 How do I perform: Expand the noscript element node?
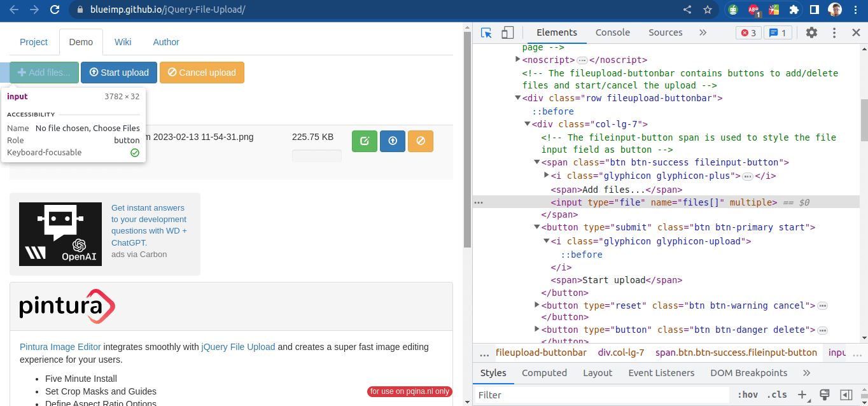point(517,60)
